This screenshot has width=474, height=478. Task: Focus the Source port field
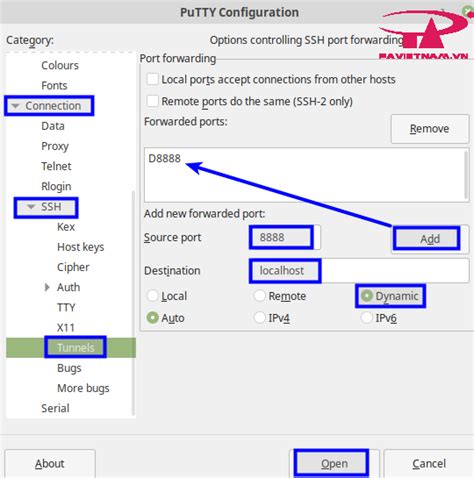pyautogui.click(x=285, y=237)
